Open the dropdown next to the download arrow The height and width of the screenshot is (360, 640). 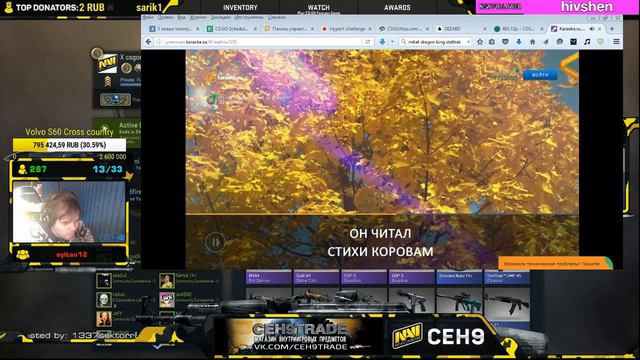[392, 42]
